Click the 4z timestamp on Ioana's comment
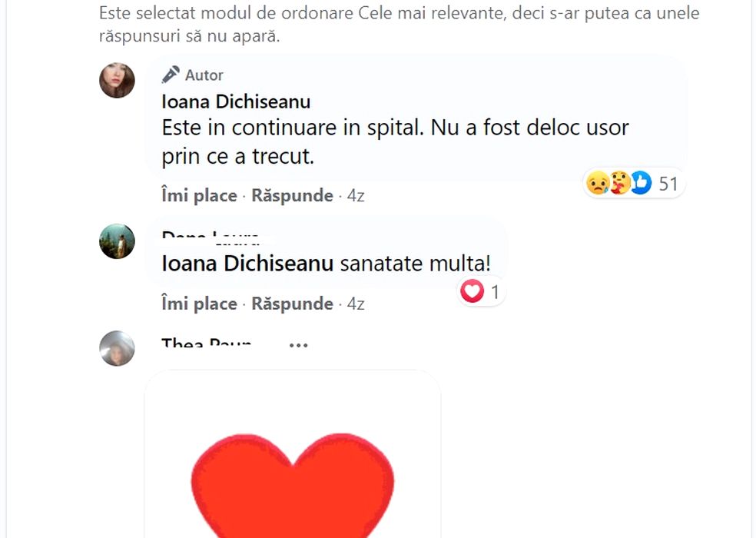Screen dimensions: 756x538 tap(355, 196)
